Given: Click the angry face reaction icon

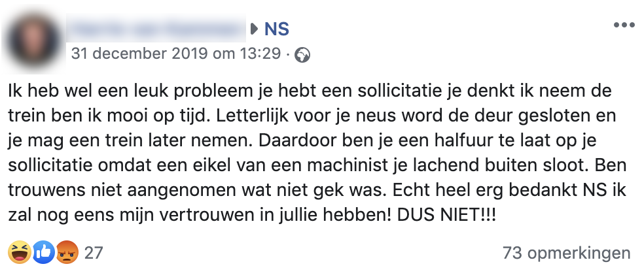Looking at the screenshot, I should click(x=67, y=253).
